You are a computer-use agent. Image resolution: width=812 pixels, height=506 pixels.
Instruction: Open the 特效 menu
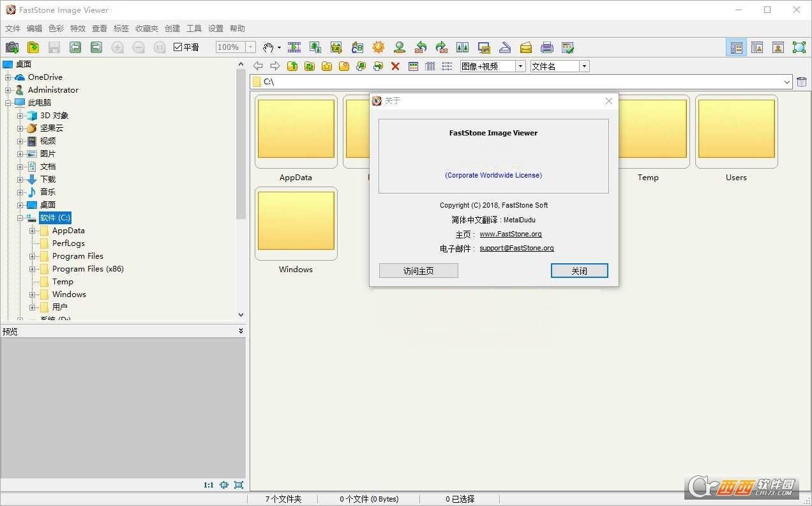(x=78, y=29)
